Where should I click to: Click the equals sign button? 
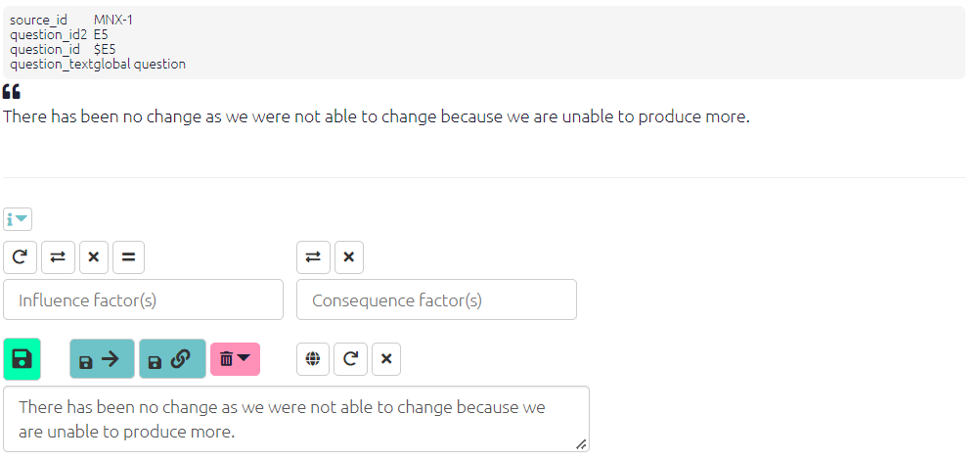[x=128, y=257]
